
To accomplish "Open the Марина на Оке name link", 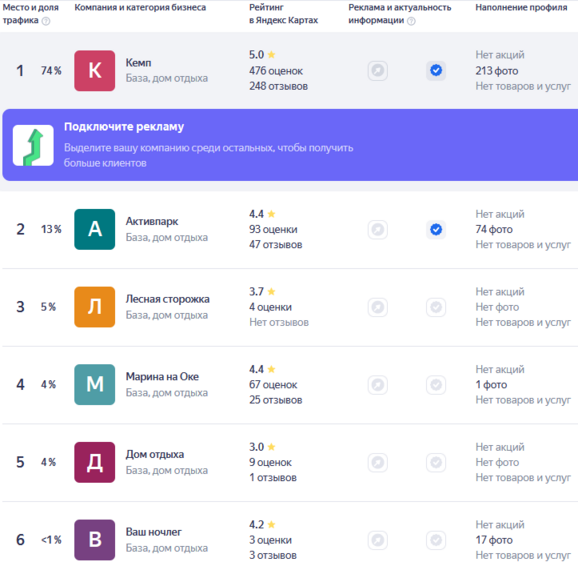I will [x=162, y=376].
